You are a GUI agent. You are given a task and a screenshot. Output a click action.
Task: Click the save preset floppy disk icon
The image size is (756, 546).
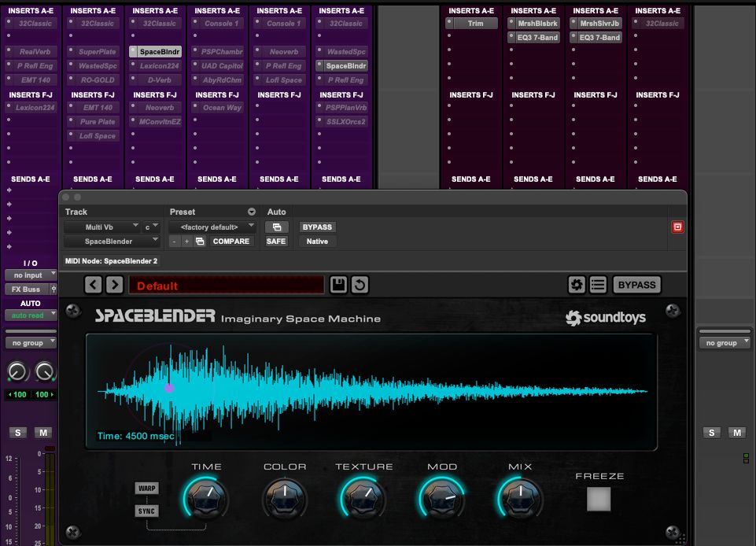(x=338, y=285)
